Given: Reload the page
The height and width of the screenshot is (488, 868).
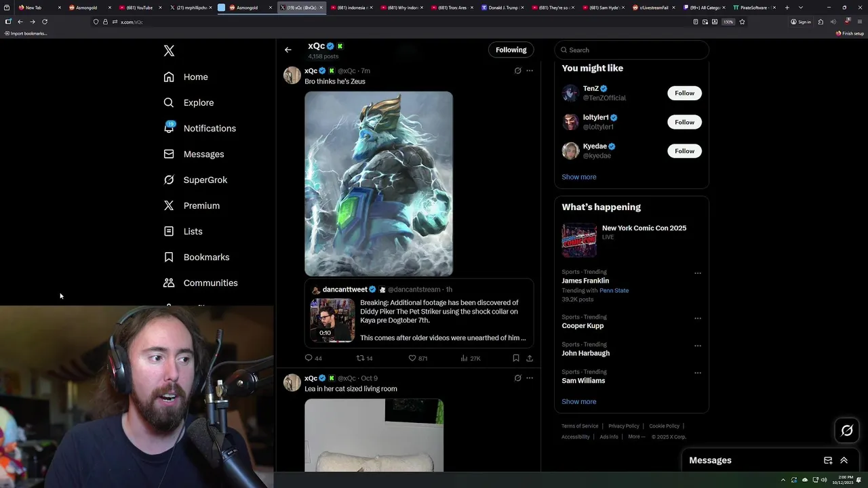Looking at the screenshot, I should (45, 22).
